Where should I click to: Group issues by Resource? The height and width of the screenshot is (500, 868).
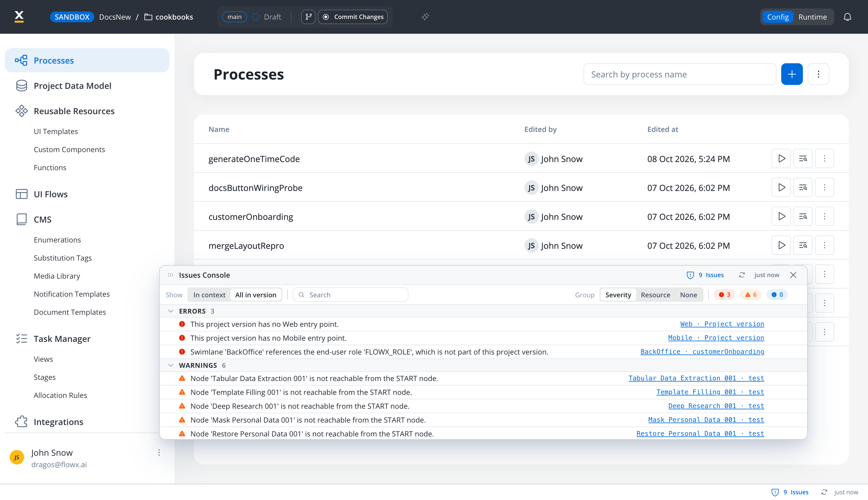click(x=655, y=295)
